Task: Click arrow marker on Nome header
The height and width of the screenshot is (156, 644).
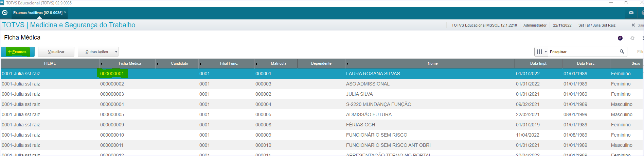Action: [347, 64]
